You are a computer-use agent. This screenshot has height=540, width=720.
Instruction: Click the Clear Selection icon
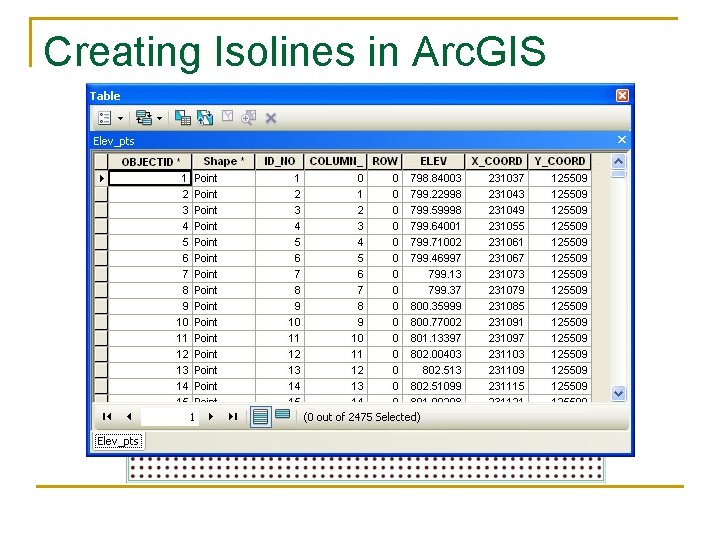click(227, 116)
